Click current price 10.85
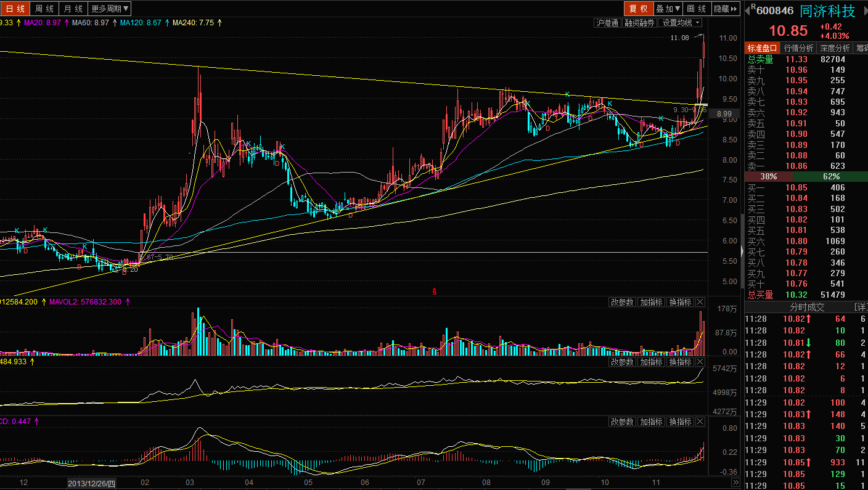The height and width of the screenshot is (490, 868). tap(787, 31)
